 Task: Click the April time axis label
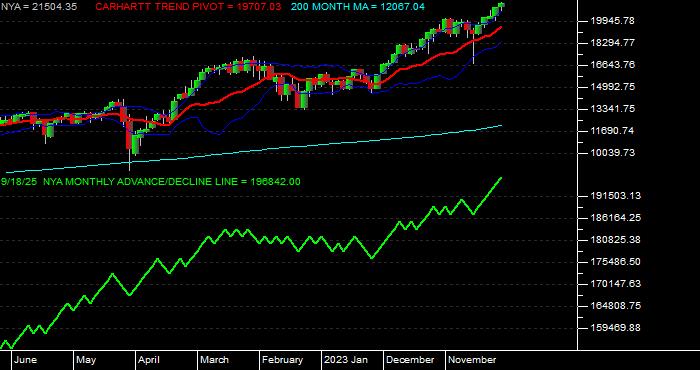[x=148, y=360]
